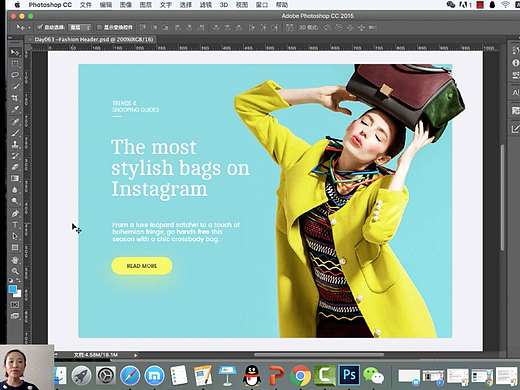Open System Preferences from the Dock

[106, 375]
